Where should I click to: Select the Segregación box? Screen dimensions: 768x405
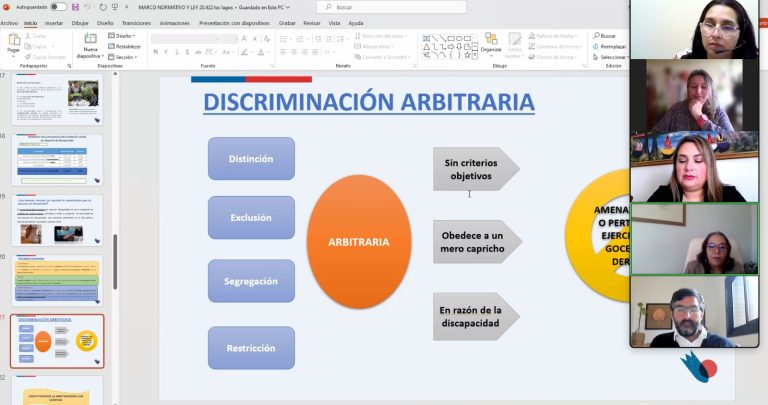point(251,281)
